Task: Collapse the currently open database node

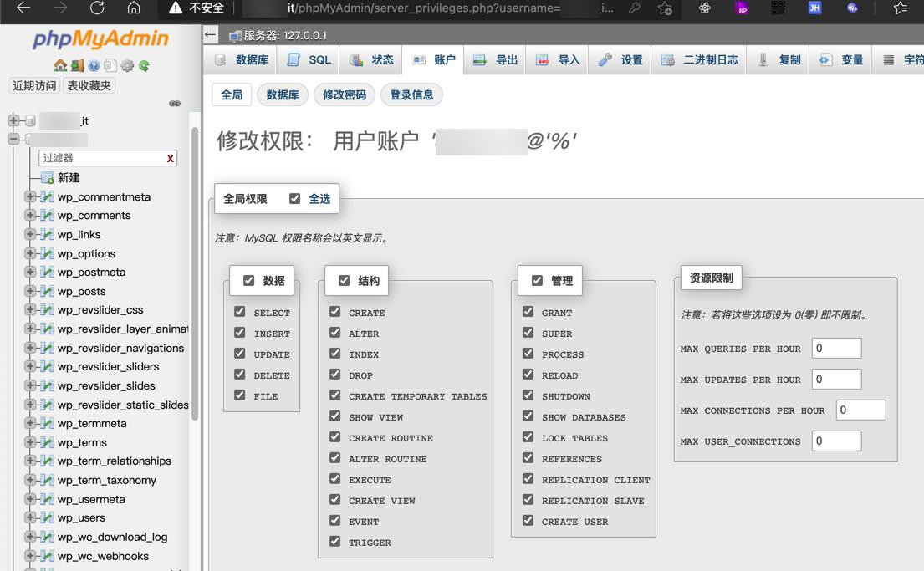Action: click(13, 139)
